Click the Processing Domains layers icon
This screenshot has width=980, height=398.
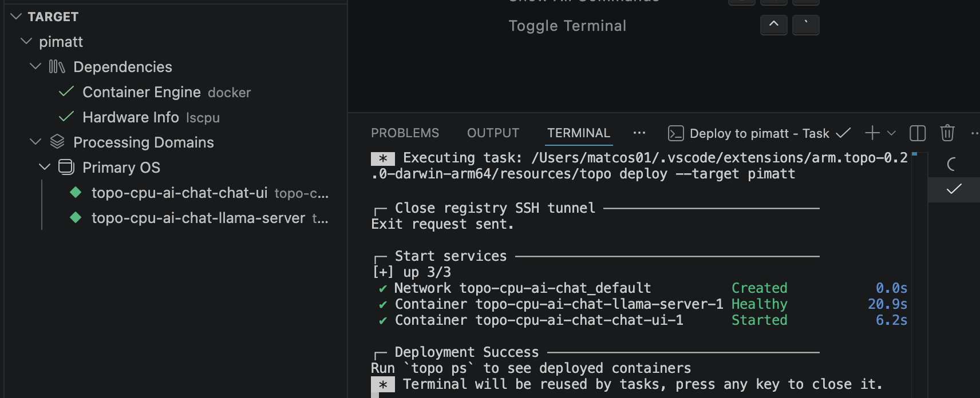coord(57,142)
